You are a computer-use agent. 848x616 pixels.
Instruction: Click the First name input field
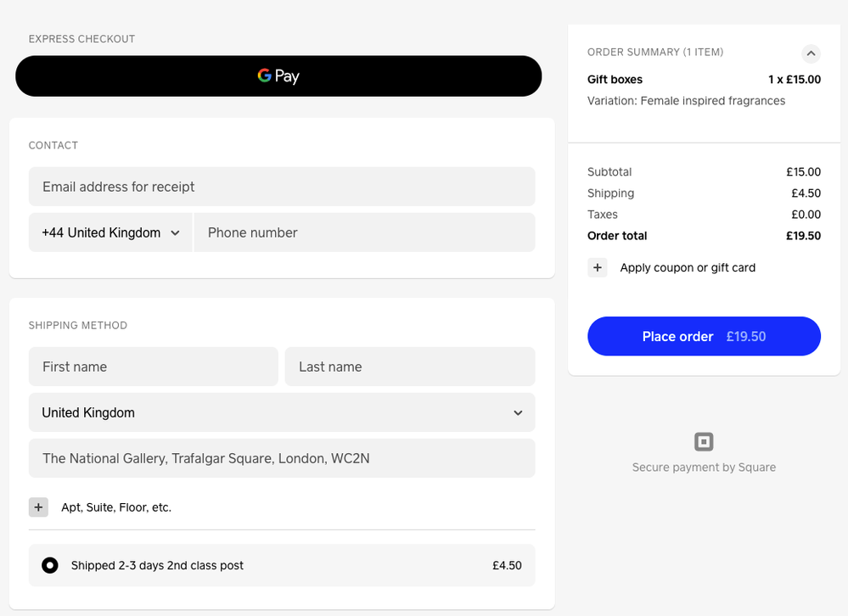[153, 366]
